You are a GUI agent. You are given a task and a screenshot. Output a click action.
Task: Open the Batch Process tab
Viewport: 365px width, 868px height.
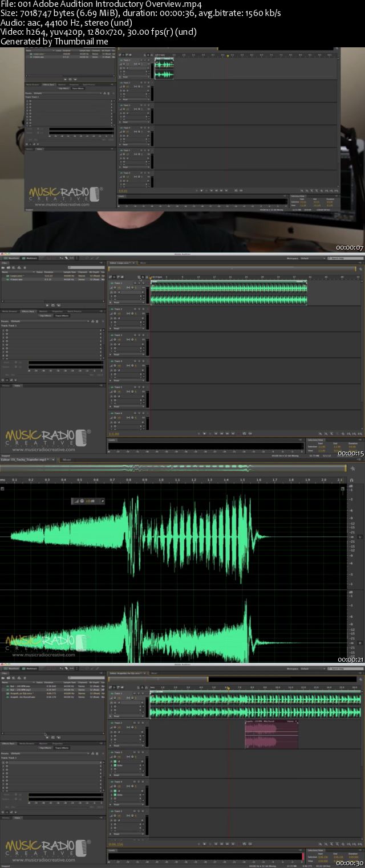pos(74,311)
